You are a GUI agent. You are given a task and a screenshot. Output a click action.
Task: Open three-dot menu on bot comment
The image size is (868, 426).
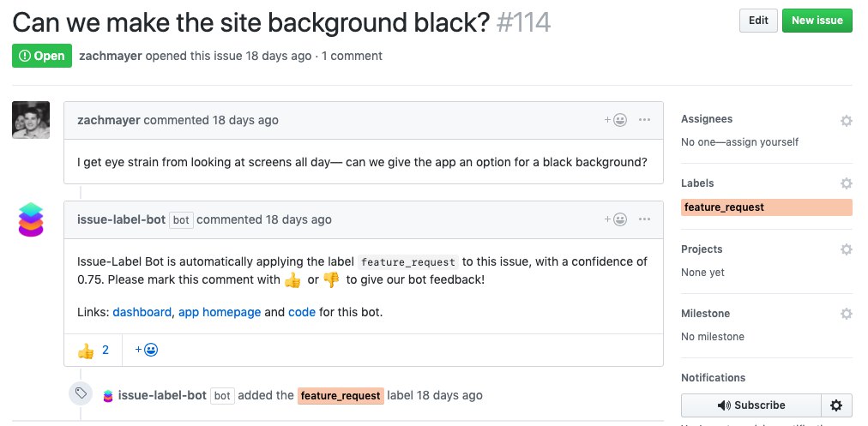pos(644,219)
